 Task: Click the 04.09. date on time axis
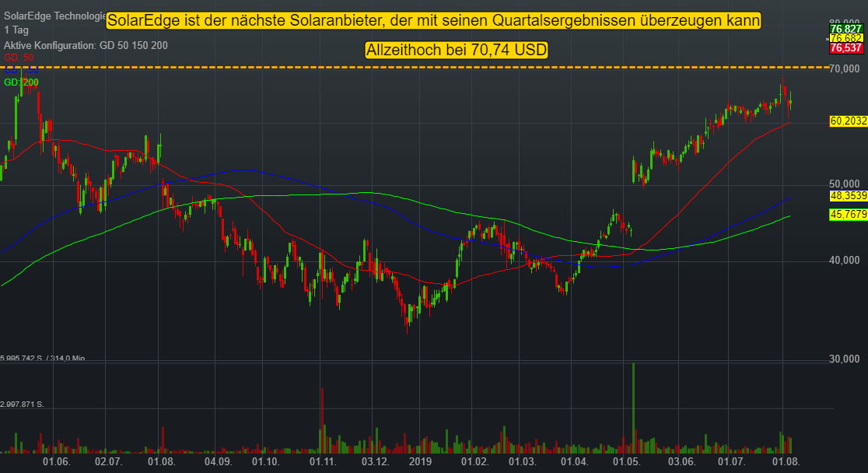point(218,461)
